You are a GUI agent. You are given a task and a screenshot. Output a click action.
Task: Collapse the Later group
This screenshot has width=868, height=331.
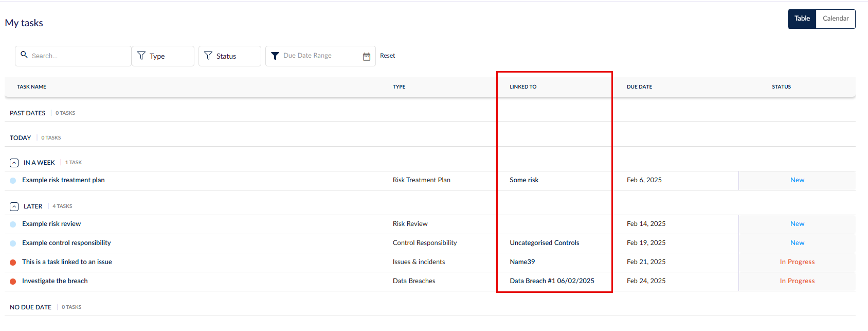pos(14,206)
